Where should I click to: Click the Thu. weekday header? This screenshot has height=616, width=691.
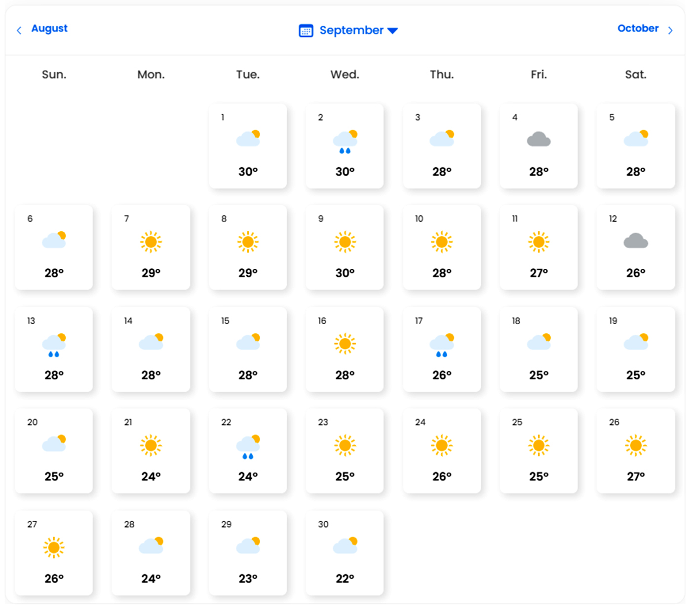coord(442,74)
